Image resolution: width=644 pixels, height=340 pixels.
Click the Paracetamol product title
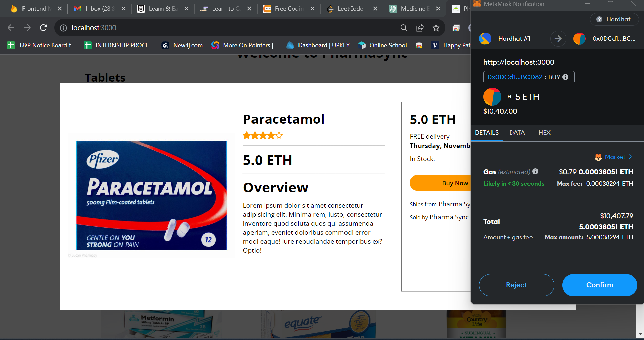(x=284, y=119)
